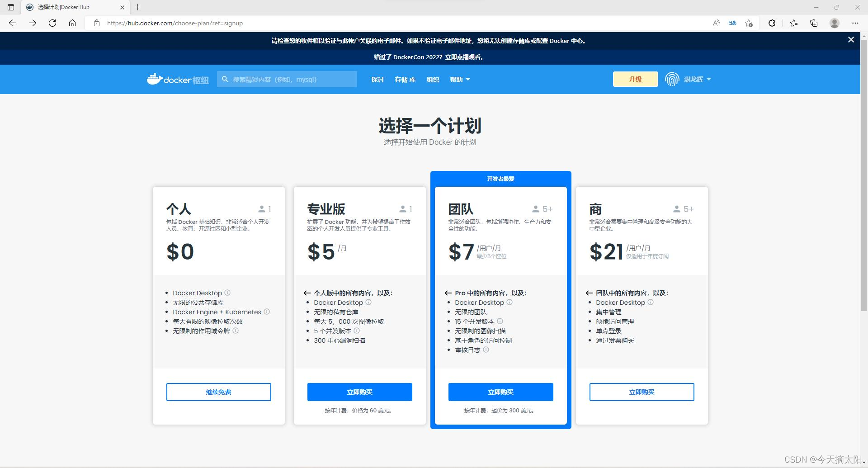Image resolution: width=868 pixels, height=468 pixels.
Task: Click the text 每天有限的映像拉取次数
Action: tap(208, 321)
